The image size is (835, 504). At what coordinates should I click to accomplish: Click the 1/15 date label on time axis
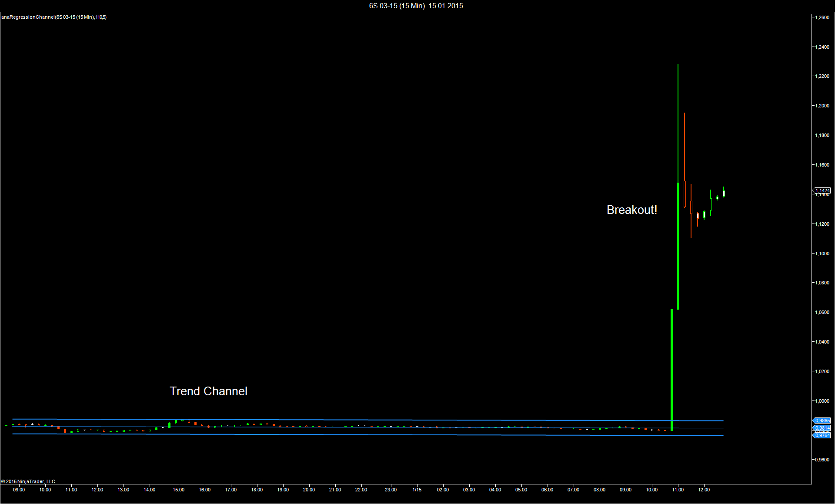pos(417,490)
